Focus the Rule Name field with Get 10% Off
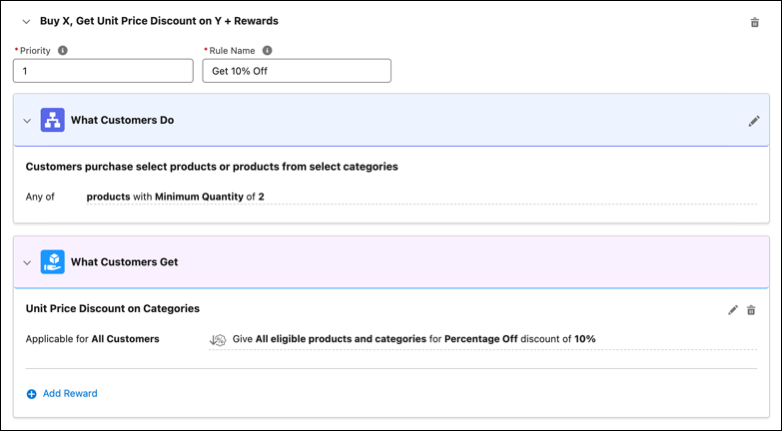 297,71
